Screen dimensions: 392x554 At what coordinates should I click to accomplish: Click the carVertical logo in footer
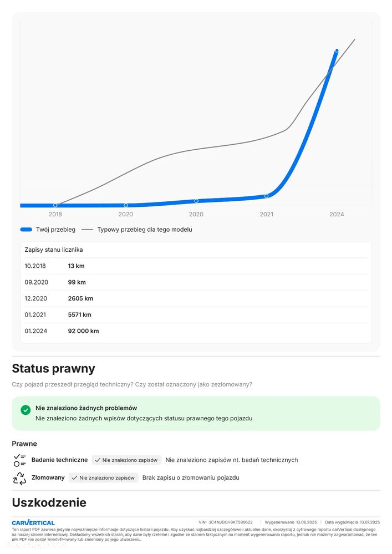tap(33, 522)
